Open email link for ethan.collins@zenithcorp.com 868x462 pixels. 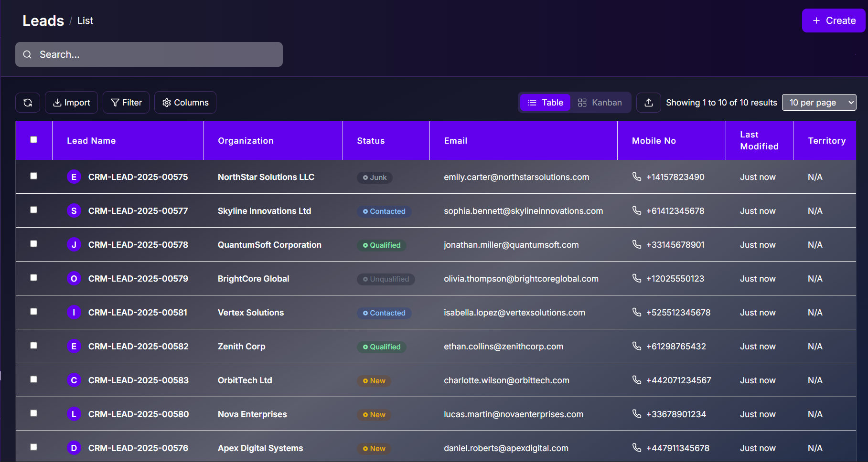(x=504, y=346)
